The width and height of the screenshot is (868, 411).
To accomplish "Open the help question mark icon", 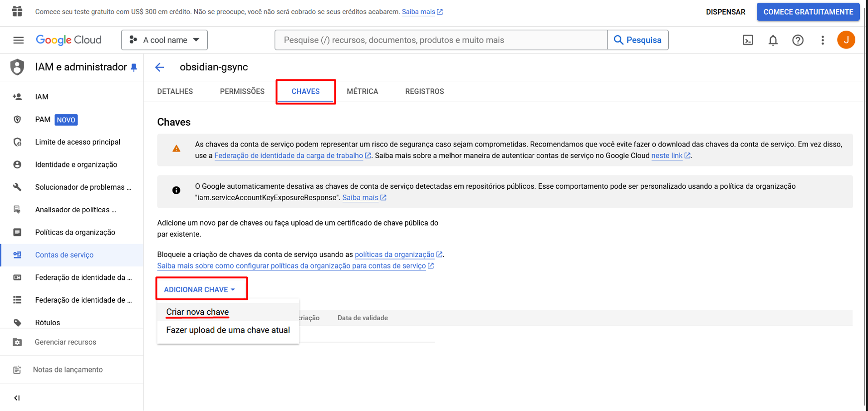I will tap(798, 40).
